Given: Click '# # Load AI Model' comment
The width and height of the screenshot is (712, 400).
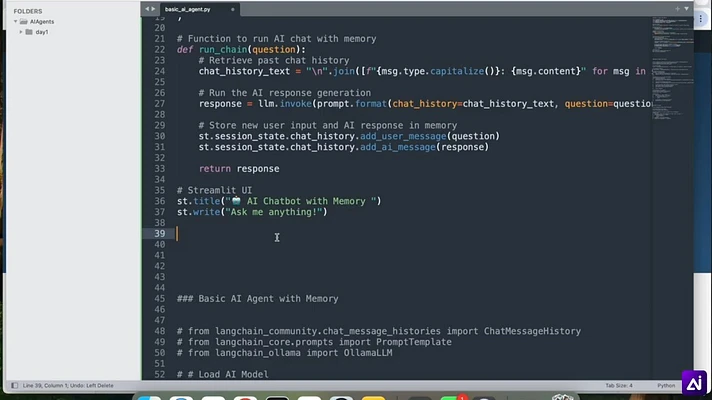Looking at the screenshot, I should [222, 375].
